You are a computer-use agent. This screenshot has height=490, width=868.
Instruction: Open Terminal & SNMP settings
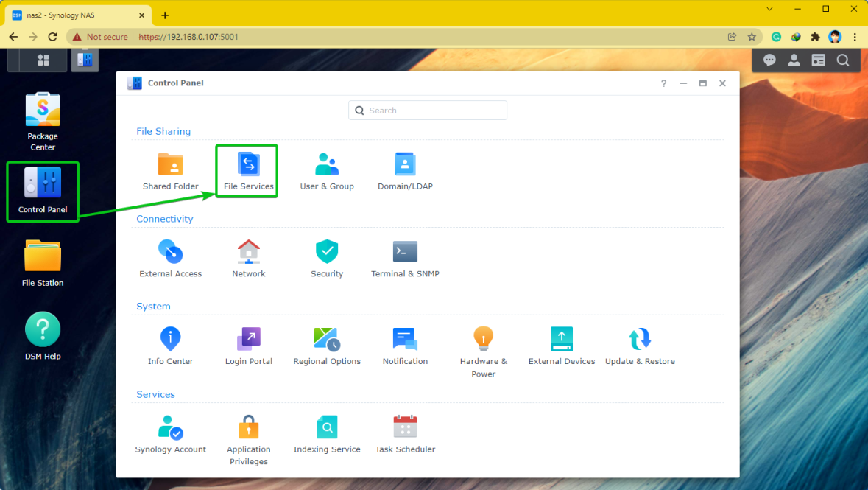[x=405, y=259]
